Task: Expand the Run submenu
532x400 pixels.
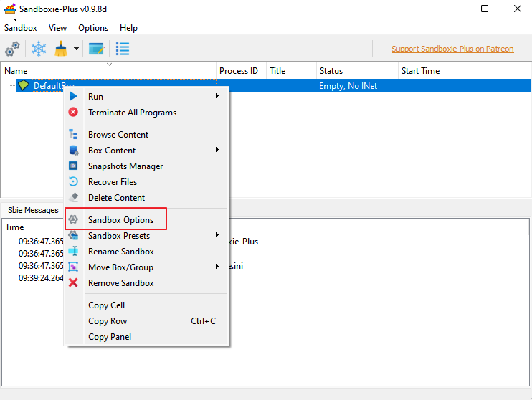Action: click(x=217, y=97)
